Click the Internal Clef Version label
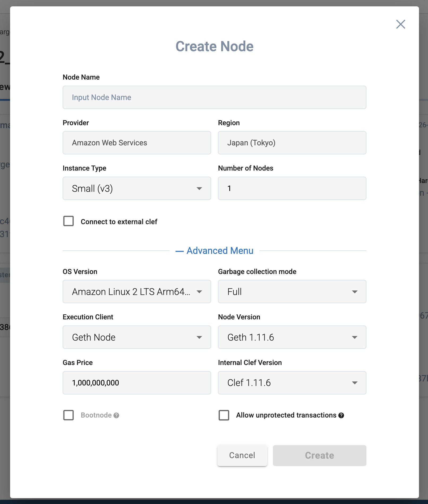 (250, 363)
